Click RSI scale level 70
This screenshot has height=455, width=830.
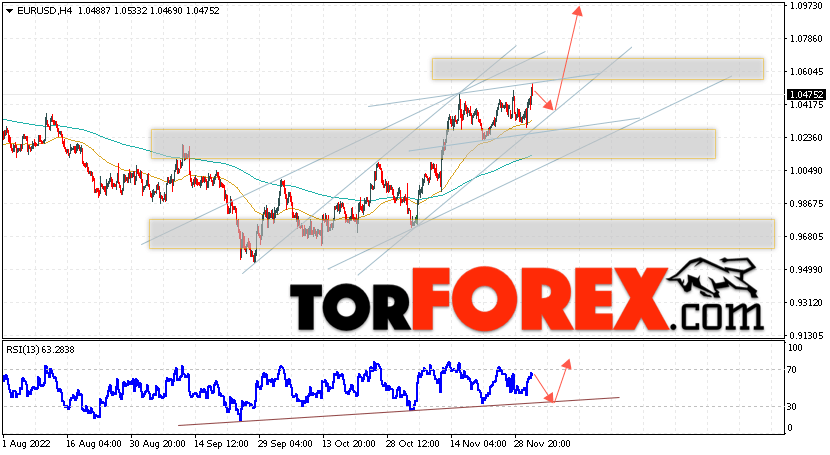pos(792,370)
